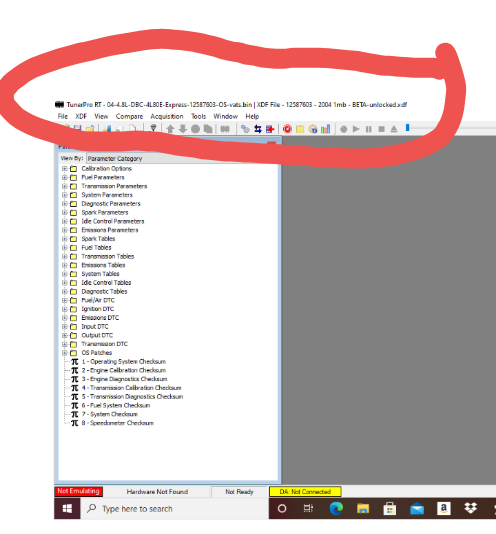The width and height of the screenshot is (496, 534).
Task: Open the Acquisition menu
Action: [x=167, y=116]
